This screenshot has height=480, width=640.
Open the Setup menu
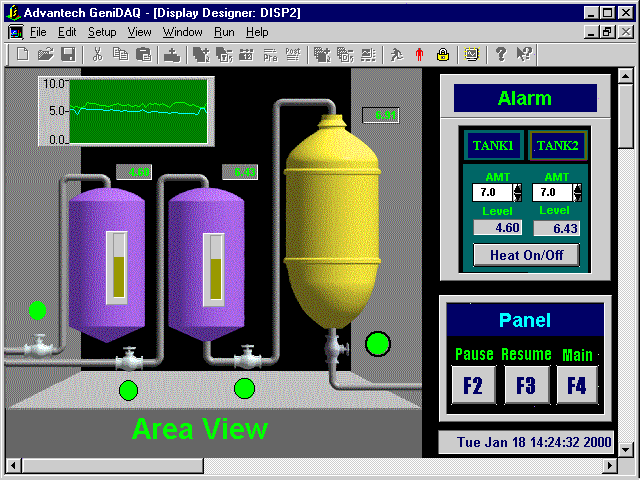coord(102,32)
